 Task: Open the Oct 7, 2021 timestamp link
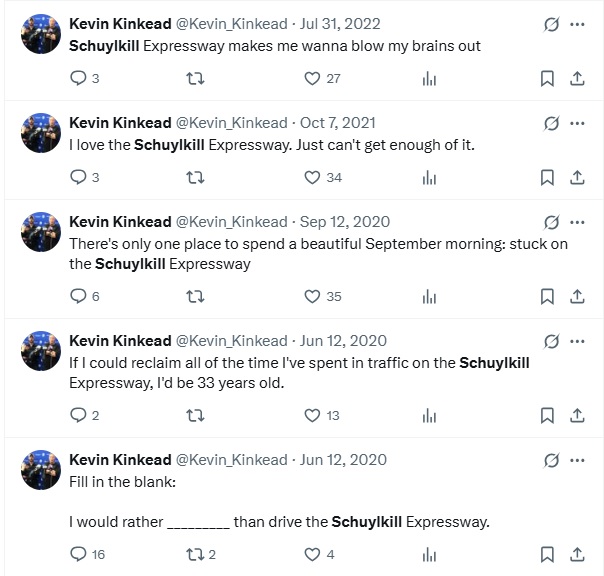point(338,123)
